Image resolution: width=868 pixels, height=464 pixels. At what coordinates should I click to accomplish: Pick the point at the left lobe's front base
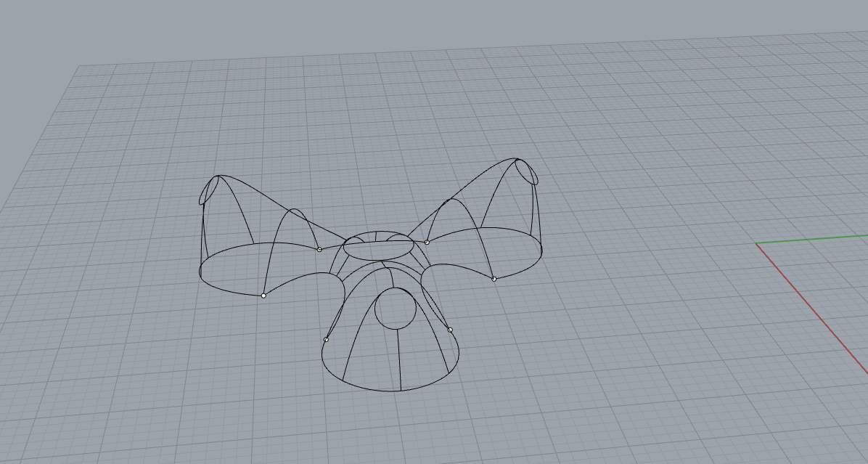click(263, 296)
